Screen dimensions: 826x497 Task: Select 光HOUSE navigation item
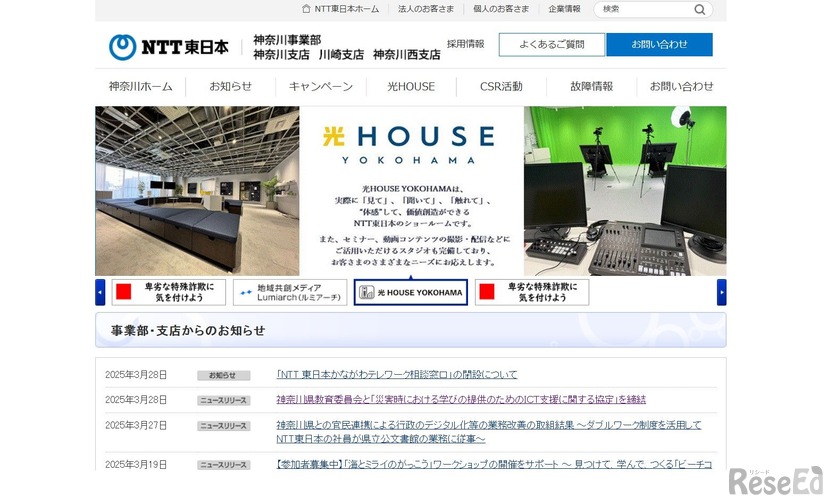pyautogui.click(x=411, y=86)
